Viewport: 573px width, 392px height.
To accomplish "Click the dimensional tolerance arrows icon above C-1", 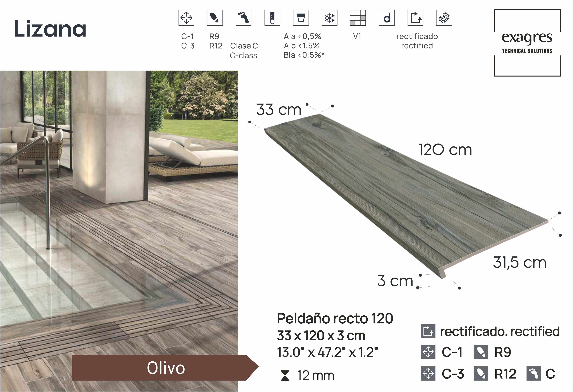I will pyautogui.click(x=186, y=18).
